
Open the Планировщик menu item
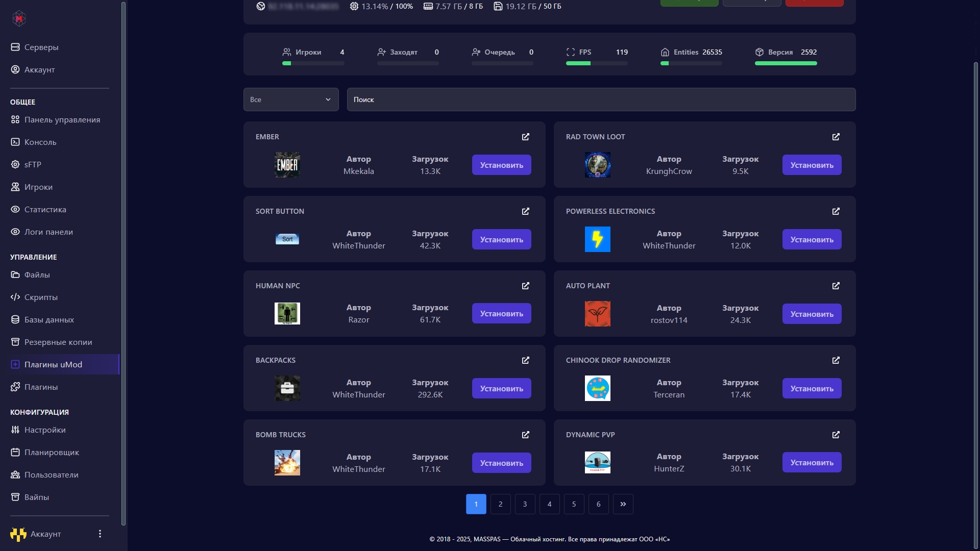(x=52, y=452)
